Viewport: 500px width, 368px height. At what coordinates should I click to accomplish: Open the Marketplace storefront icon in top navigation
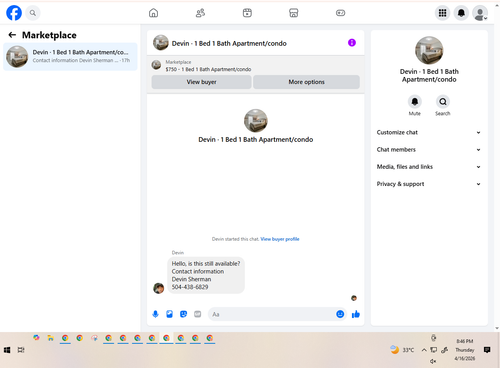click(294, 13)
